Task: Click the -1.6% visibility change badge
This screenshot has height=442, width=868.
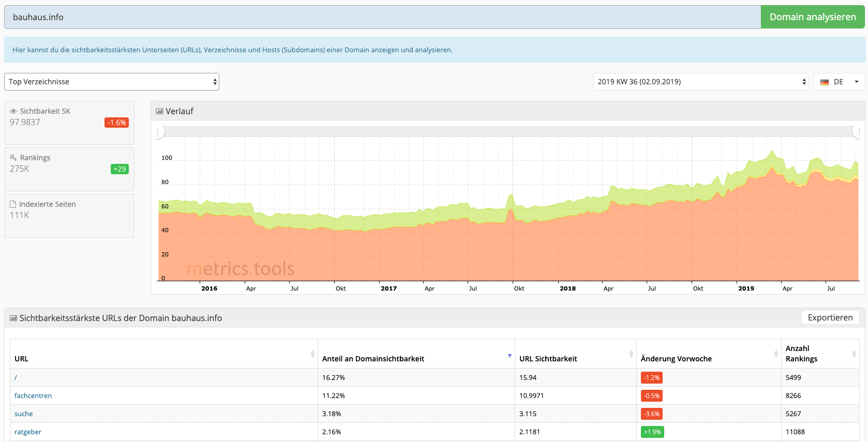Action: [x=117, y=123]
